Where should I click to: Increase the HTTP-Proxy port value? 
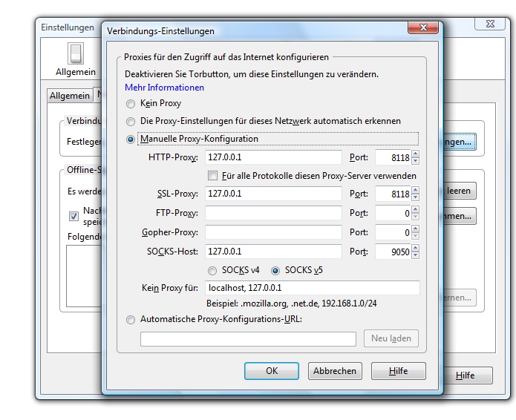[x=415, y=154]
